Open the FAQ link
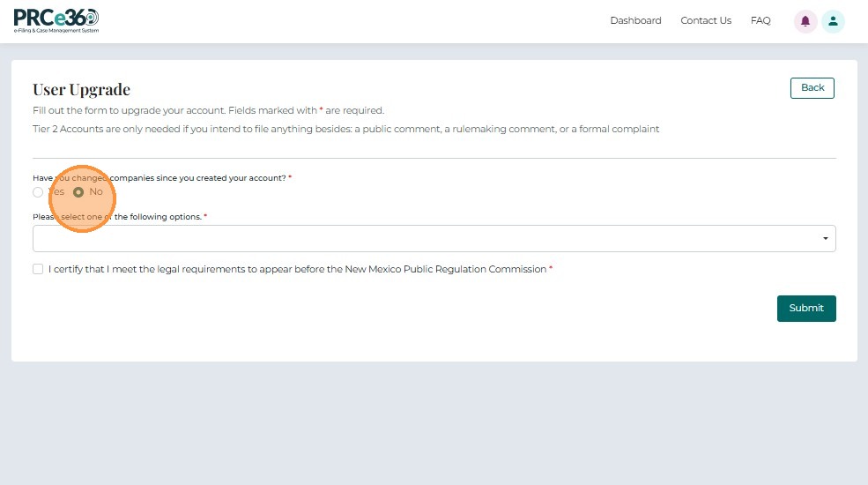Screen dimensions: 868x485 pyautogui.click(x=760, y=21)
